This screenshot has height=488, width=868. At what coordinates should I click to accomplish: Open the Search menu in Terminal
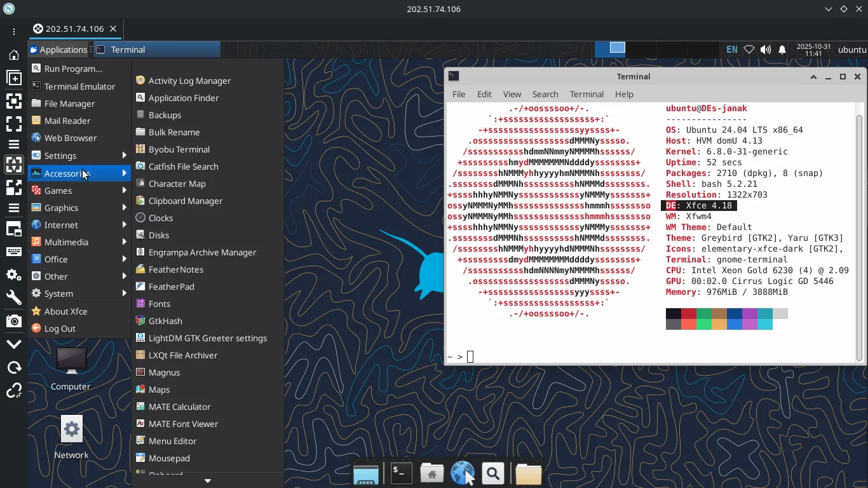545,94
